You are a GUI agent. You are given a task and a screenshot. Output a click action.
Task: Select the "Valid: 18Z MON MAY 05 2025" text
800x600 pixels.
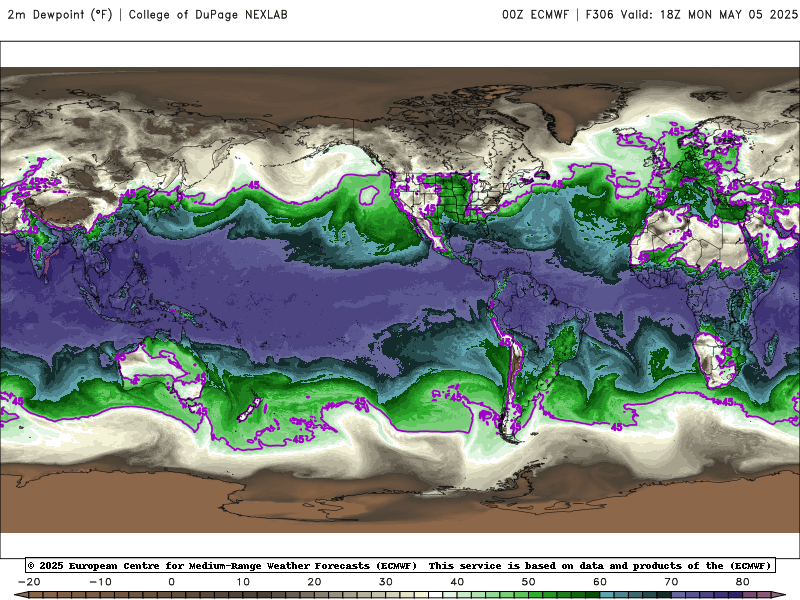[709, 14]
